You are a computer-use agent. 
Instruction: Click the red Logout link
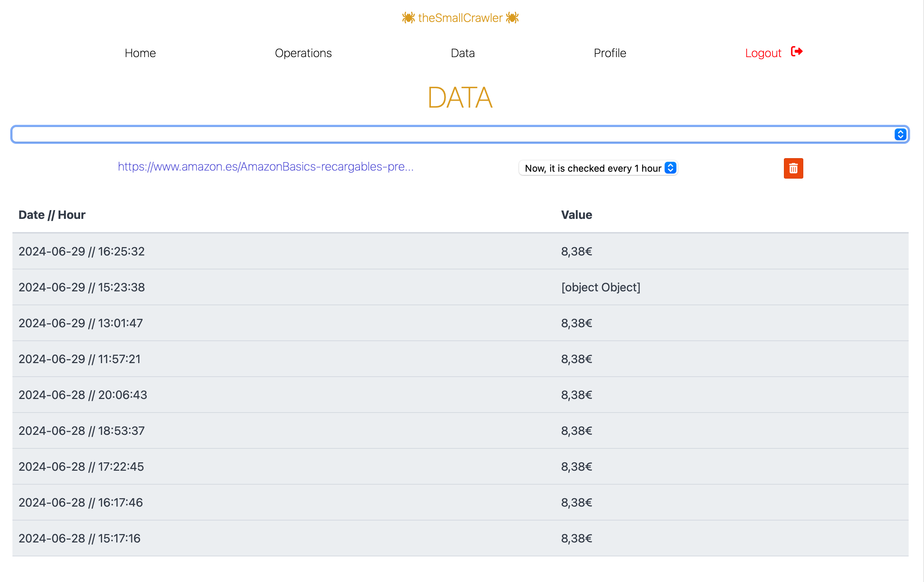click(763, 53)
